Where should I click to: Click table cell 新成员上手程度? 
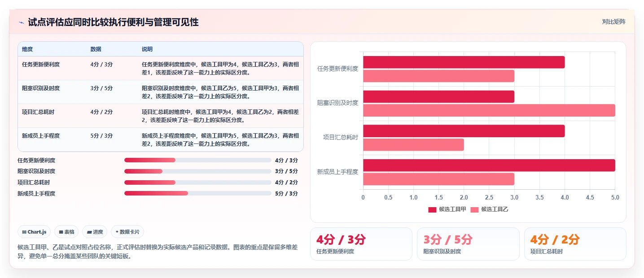(x=41, y=135)
